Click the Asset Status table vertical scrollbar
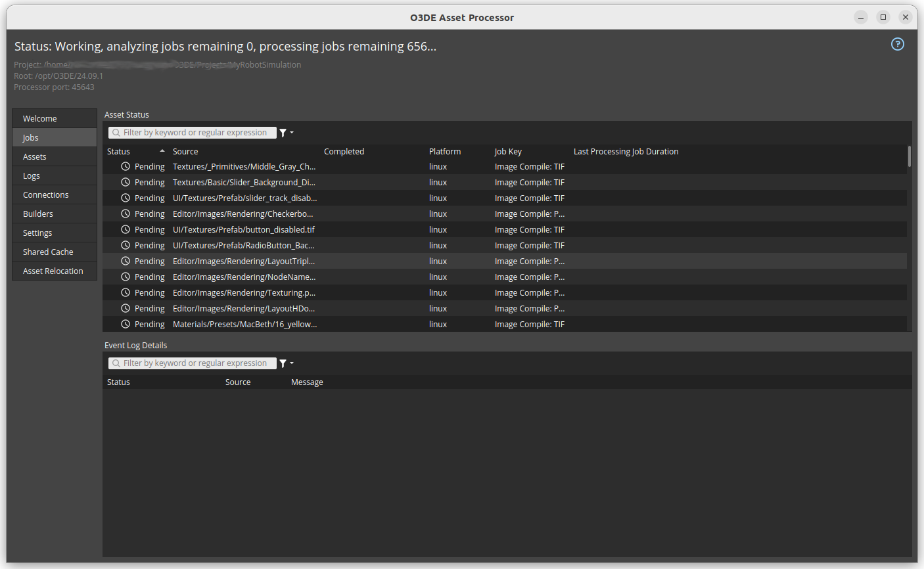 (x=910, y=156)
